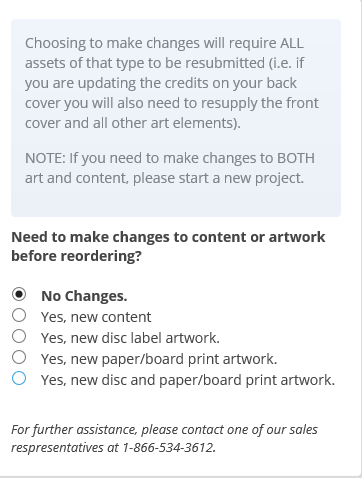Choose the "Yes, new content" radio button
The image size is (362, 478).
pyautogui.click(x=19, y=315)
